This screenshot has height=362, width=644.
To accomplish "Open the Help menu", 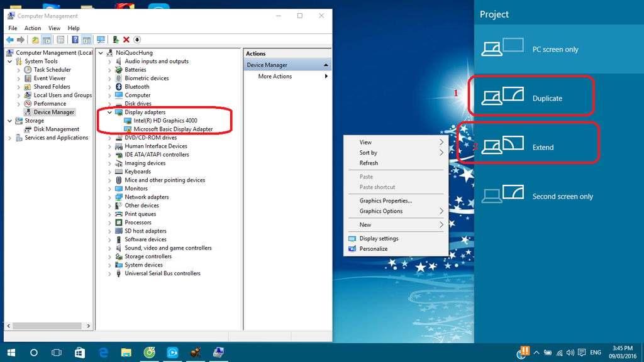I will coord(74,28).
